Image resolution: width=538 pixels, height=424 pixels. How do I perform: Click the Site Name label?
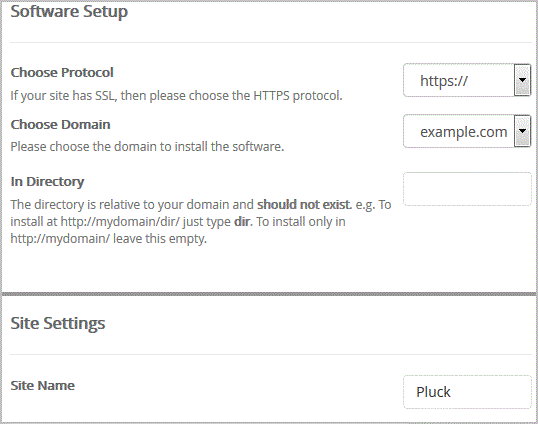point(43,385)
